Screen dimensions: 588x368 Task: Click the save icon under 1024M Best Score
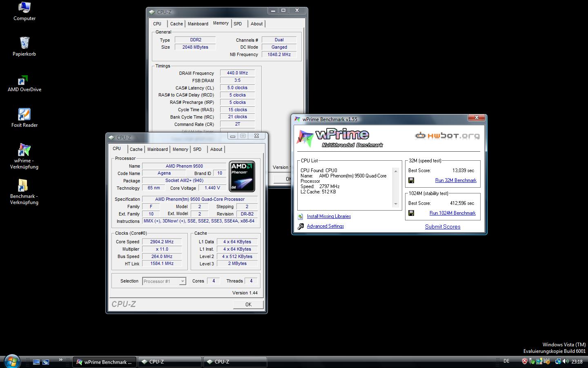(411, 213)
